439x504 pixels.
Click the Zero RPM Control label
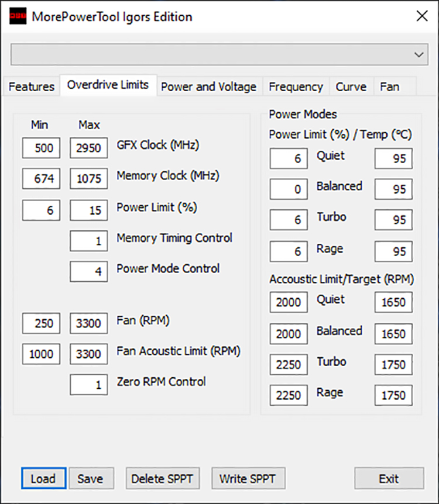[161, 382]
